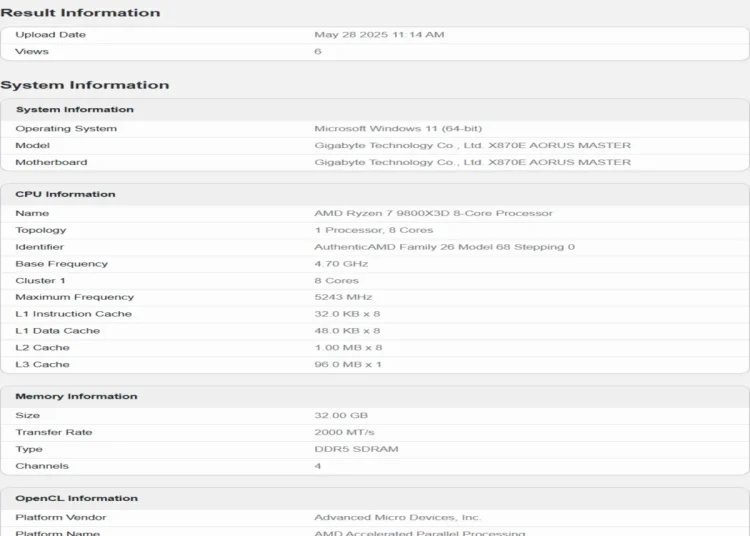Screen dimensions: 750x536
Task: Select the CPU 'Name' label
Action: 32,213
